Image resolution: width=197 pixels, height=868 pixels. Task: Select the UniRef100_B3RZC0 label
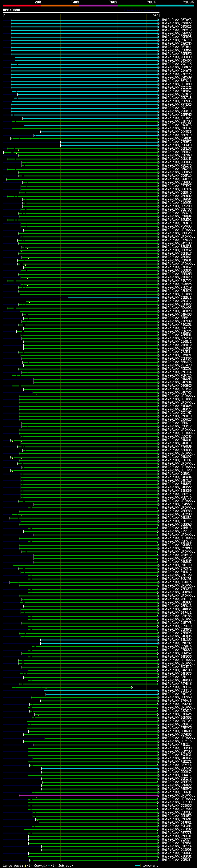tap(176, 331)
